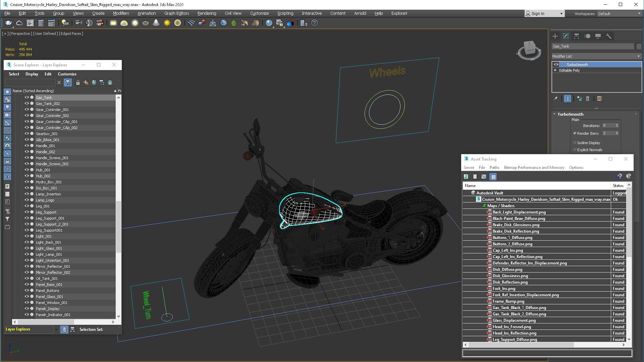644x362 pixels.
Task: Collapse the TurboSmooth rollout
Action: click(x=554, y=114)
